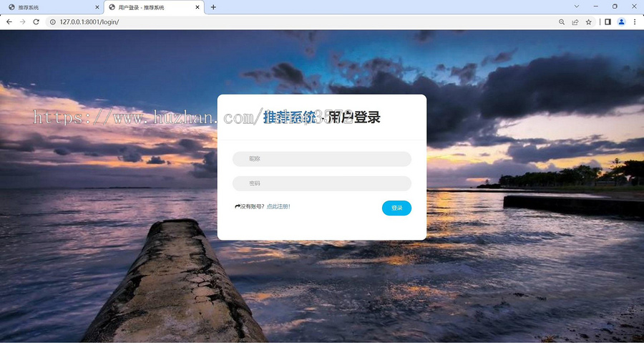Toggle the browser side panel icon
This screenshot has width=644, height=343.
(608, 21)
